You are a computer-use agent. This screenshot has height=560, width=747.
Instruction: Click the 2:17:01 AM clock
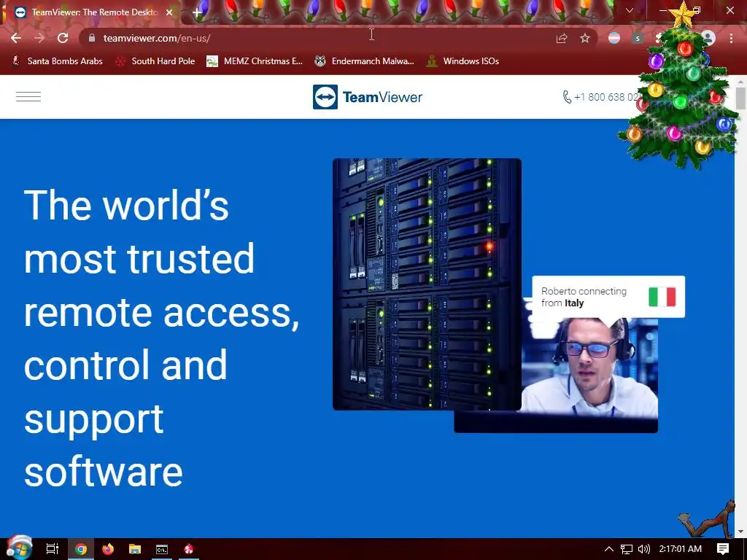click(x=681, y=549)
